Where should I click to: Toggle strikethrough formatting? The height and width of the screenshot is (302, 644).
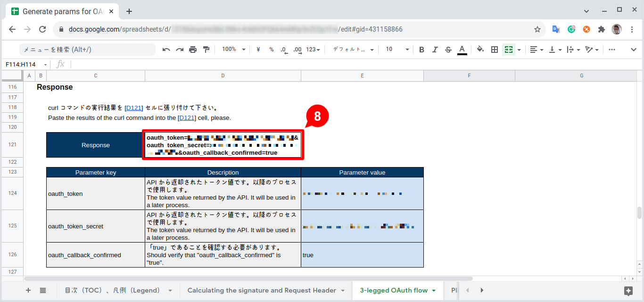[448, 49]
